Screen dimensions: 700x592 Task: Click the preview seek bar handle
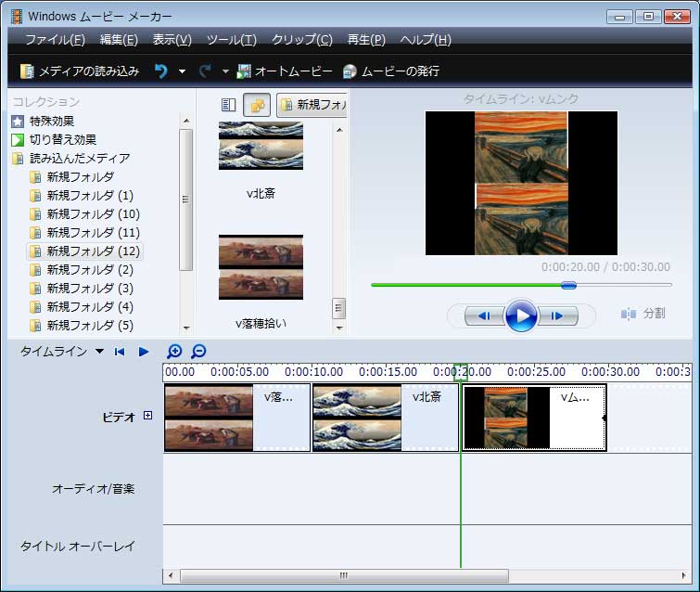click(x=568, y=285)
